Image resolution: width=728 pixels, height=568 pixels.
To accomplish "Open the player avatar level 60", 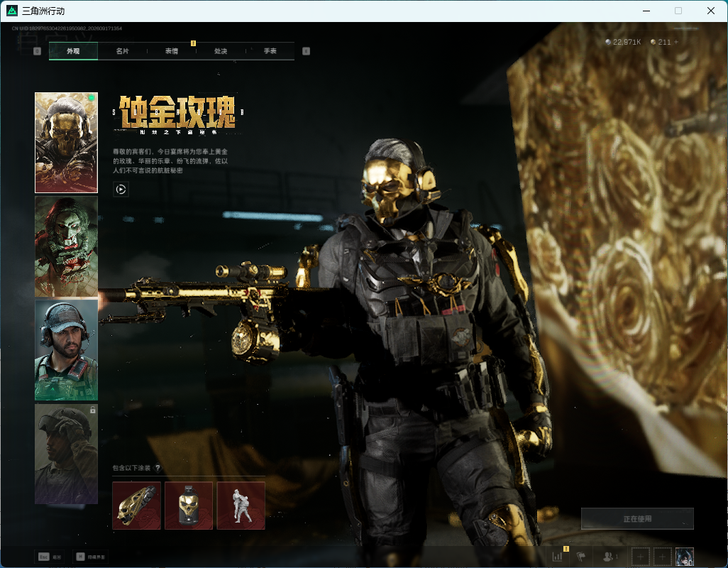I will click(x=685, y=557).
